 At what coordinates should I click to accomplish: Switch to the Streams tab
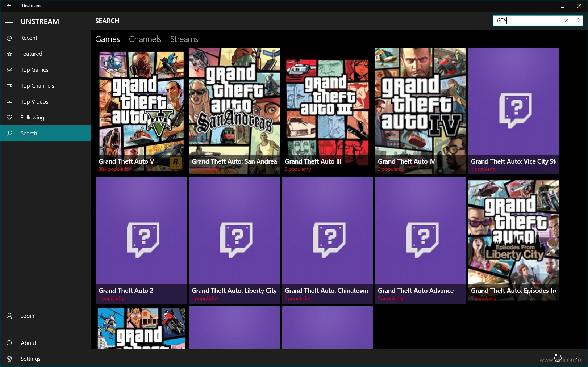pyautogui.click(x=184, y=39)
